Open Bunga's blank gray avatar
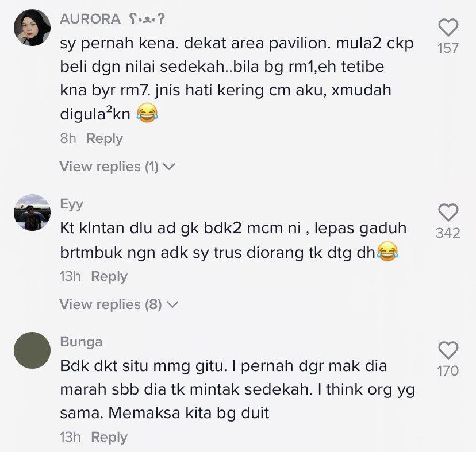Screen dimensions: 476x452 [x=32, y=350]
